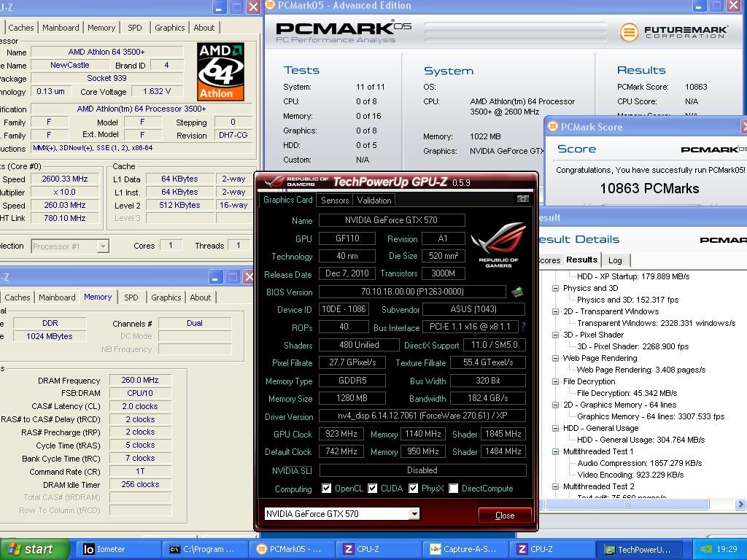The height and width of the screenshot is (560, 747).
Task: Collapse the Physics and 3D tree node
Action: (x=555, y=288)
